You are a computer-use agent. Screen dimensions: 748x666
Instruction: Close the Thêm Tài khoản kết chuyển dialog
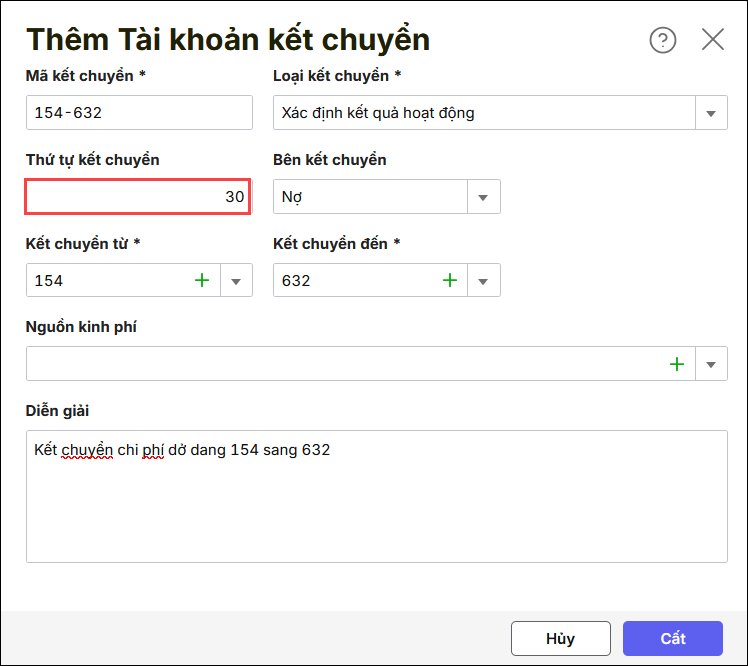click(713, 40)
